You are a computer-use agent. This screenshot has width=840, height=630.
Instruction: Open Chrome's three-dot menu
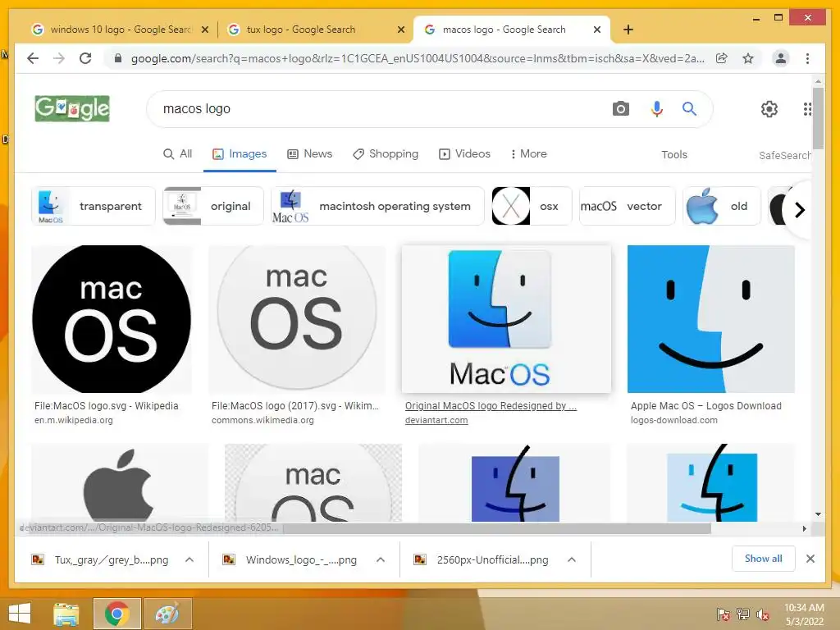(807, 58)
